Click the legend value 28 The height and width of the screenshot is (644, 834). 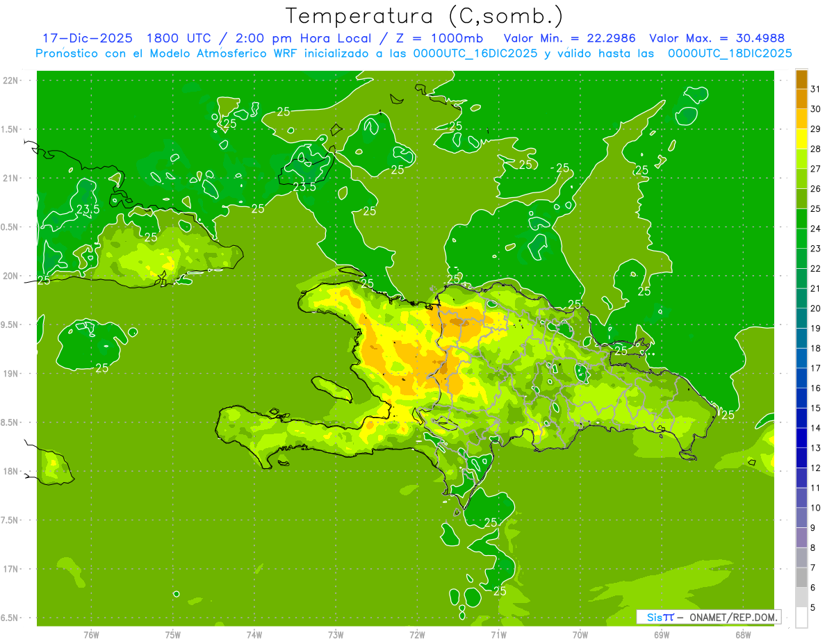[816, 149]
